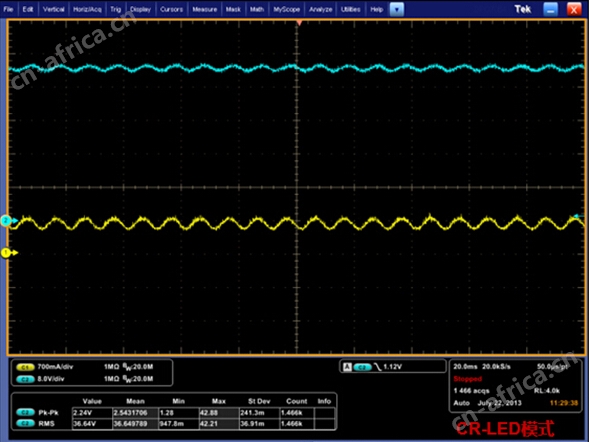Click the yellow C1 channel badge 700mA/div

25,367
